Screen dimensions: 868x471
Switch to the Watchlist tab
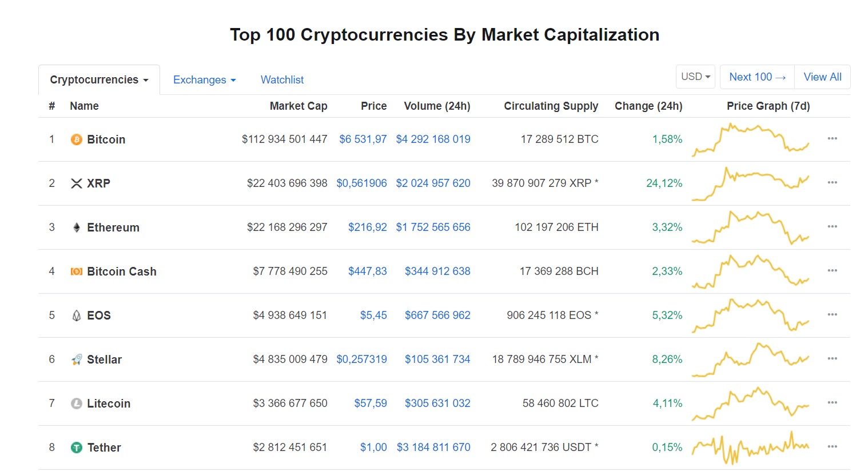[282, 80]
